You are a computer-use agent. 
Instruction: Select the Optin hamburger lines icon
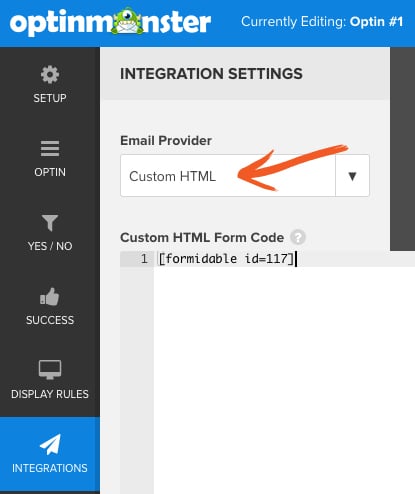(x=50, y=148)
